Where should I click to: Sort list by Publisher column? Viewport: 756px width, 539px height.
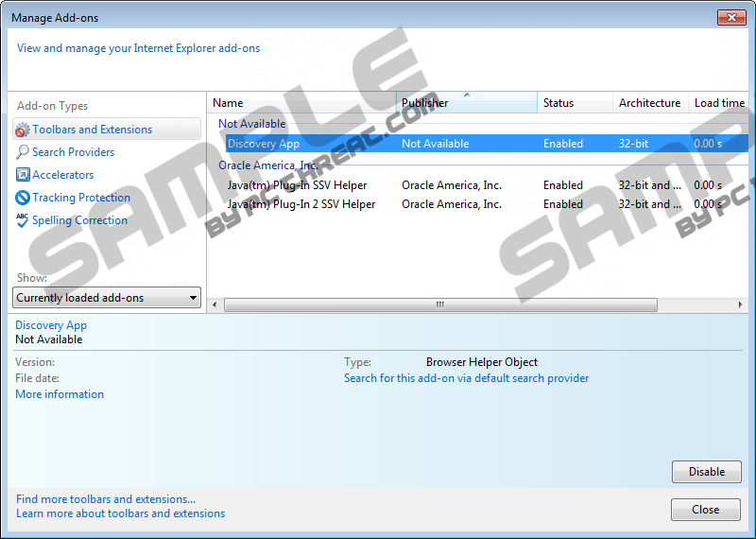point(466,103)
